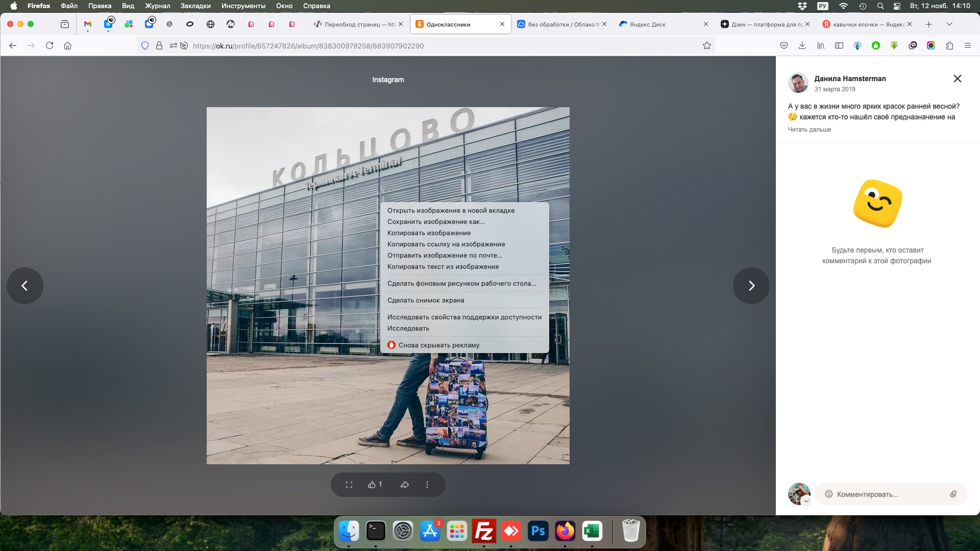The width and height of the screenshot is (980, 551).
Task: Close the Одноклассники tab
Action: tap(502, 24)
